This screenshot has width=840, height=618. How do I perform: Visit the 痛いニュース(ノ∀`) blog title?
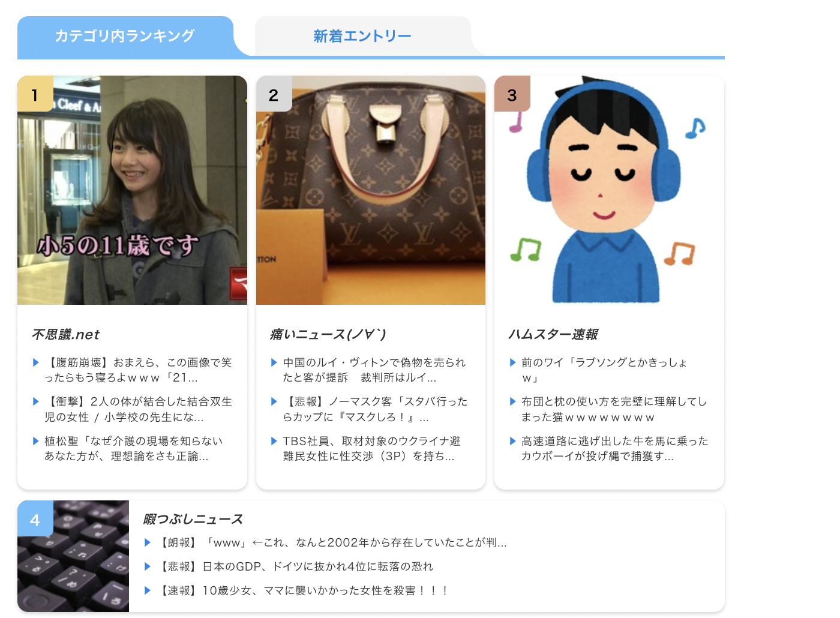click(328, 334)
